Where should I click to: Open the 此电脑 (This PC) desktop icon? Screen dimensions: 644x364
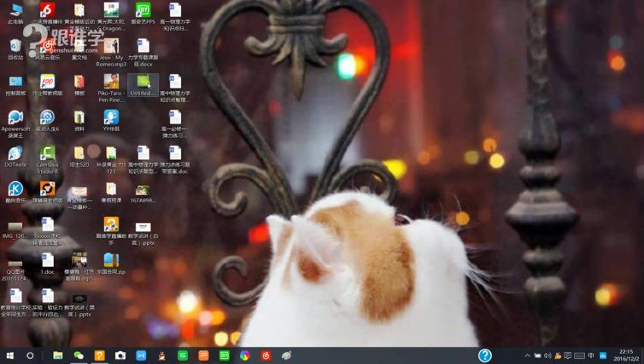16,13
